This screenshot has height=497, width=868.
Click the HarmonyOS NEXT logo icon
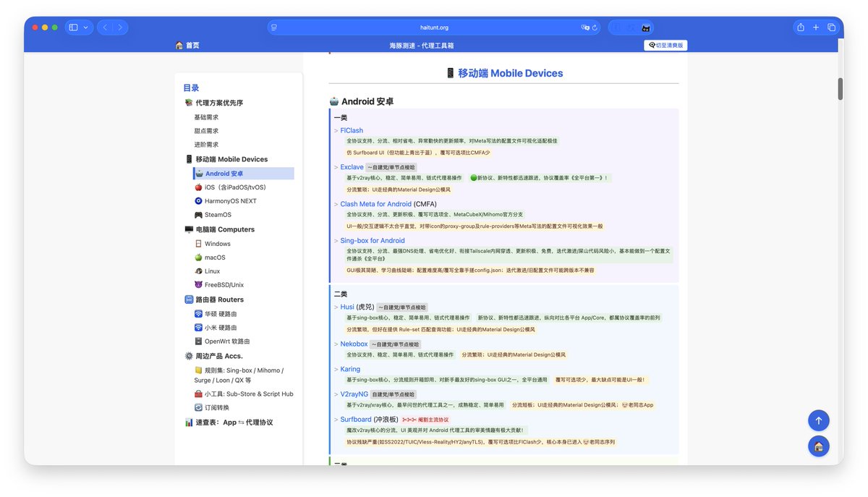click(198, 201)
